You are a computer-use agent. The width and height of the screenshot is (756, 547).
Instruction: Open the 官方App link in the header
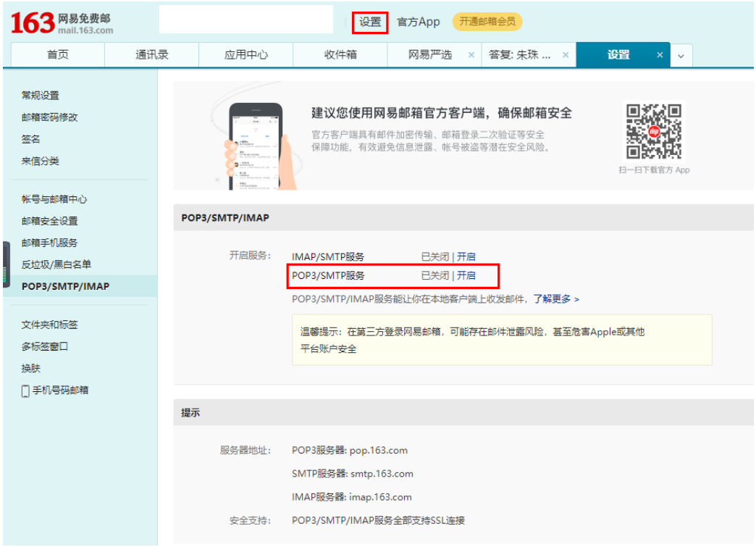click(418, 22)
